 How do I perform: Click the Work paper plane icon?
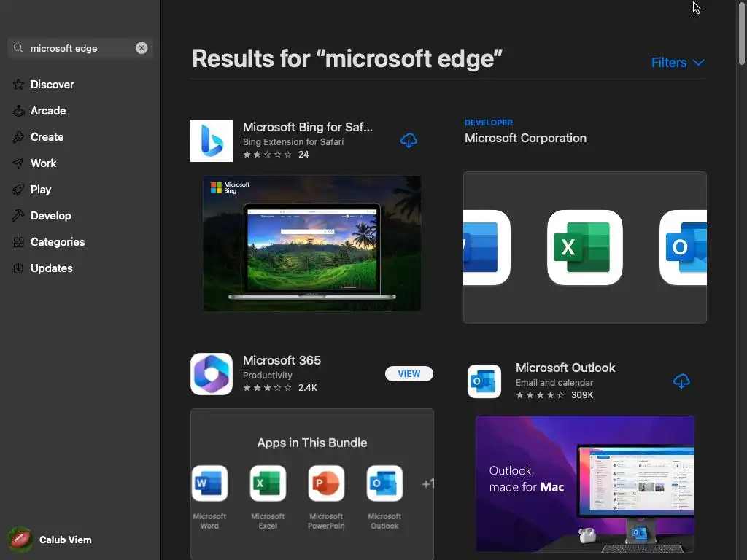click(18, 163)
